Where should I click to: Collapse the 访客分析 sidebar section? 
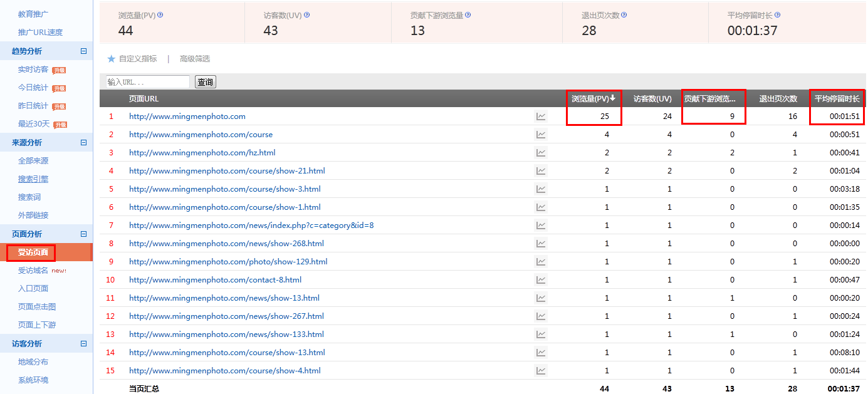pyautogui.click(x=83, y=344)
